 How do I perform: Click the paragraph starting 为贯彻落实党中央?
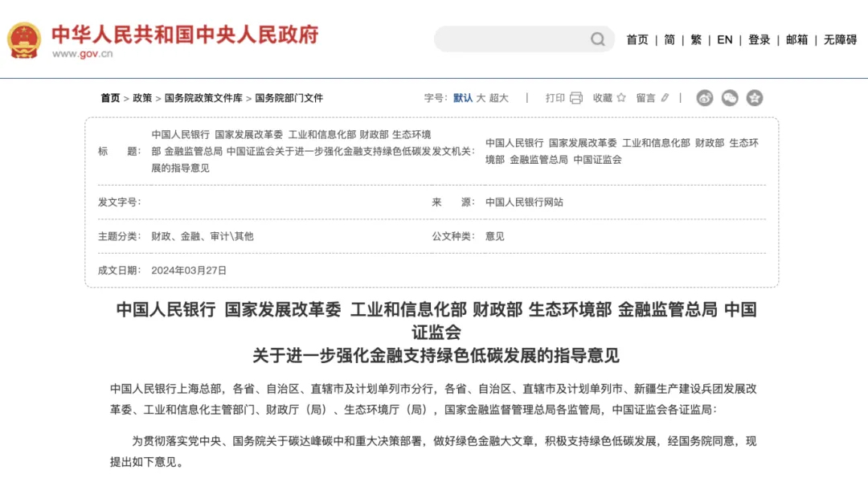coord(433,451)
